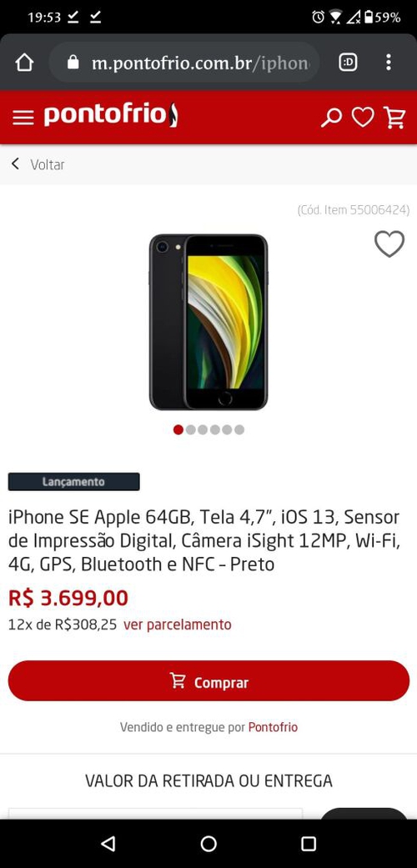Open the browser tab switcher icon
Screen dimensions: 417x868
pyautogui.click(x=348, y=63)
